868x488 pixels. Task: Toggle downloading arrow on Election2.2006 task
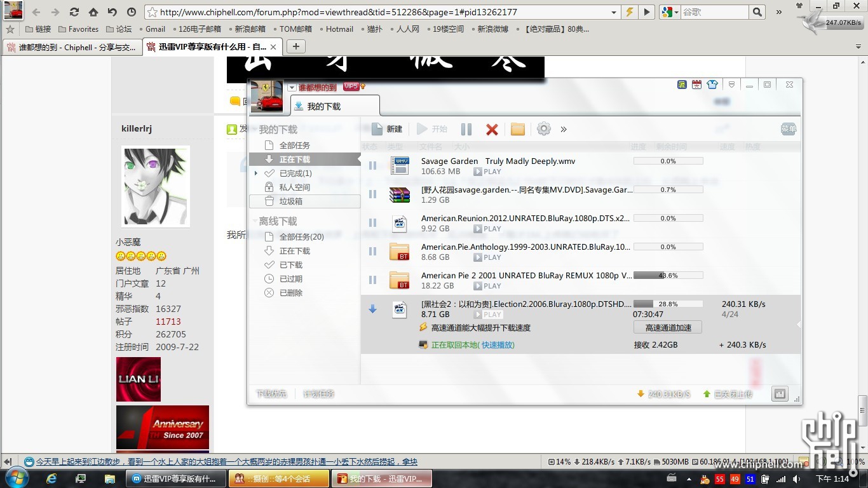pos(373,309)
